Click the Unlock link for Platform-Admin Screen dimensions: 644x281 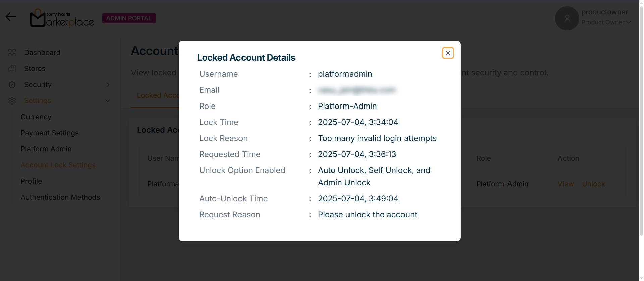pos(593,184)
